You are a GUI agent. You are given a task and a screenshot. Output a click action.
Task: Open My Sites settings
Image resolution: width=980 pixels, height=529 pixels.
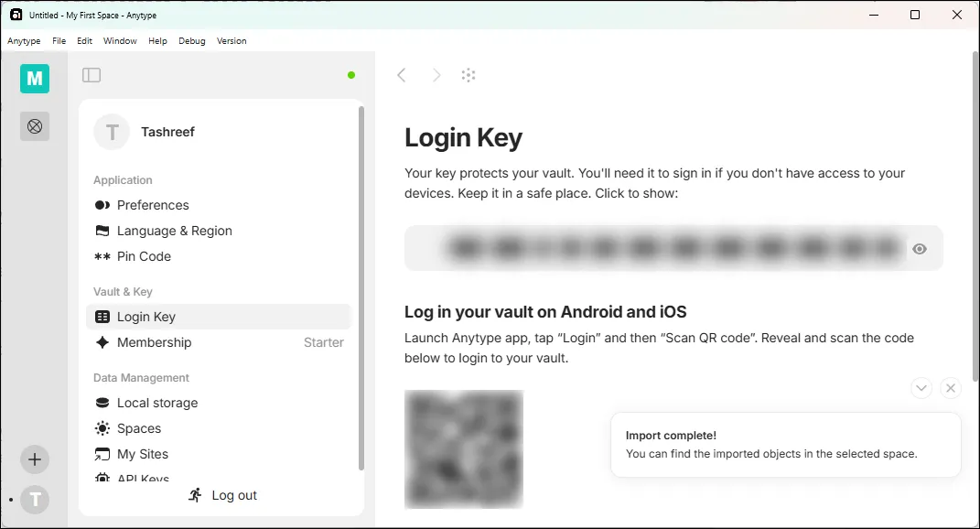[142, 454]
